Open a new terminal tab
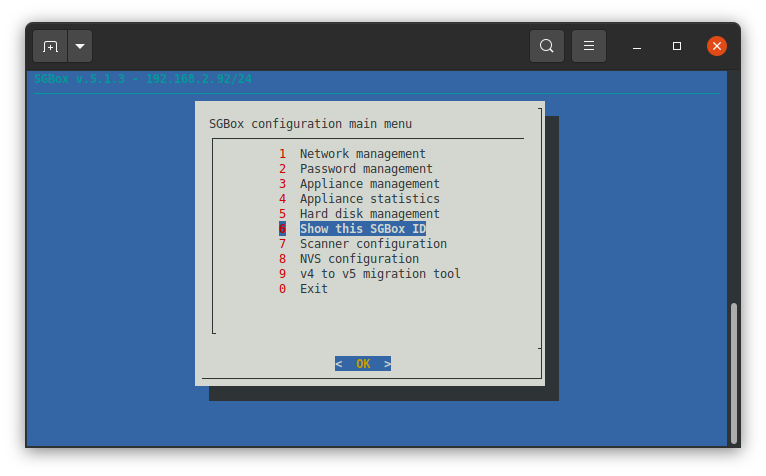This screenshot has height=476, width=766. [50, 46]
